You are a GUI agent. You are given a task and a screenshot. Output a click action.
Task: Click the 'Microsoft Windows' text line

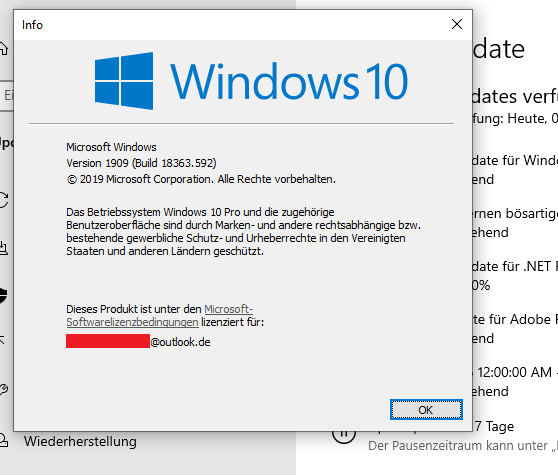click(111, 147)
